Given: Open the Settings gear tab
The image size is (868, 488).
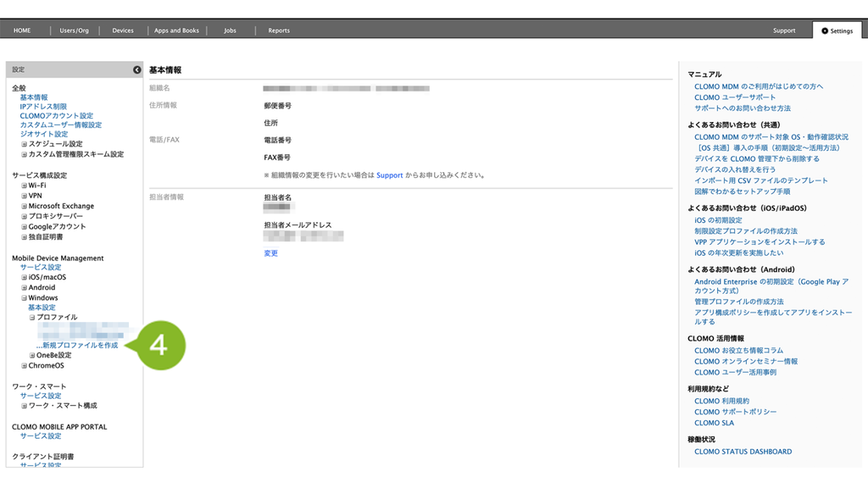Looking at the screenshot, I should (x=837, y=31).
